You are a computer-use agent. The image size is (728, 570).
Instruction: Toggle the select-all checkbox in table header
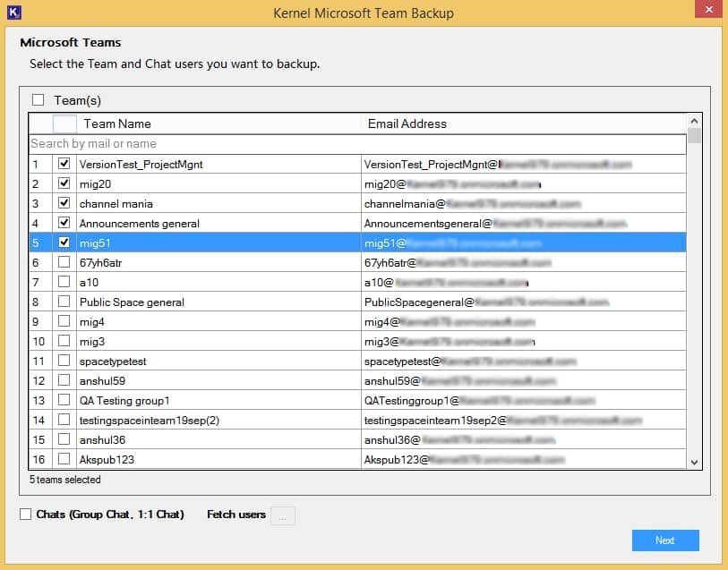tap(64, 123)
